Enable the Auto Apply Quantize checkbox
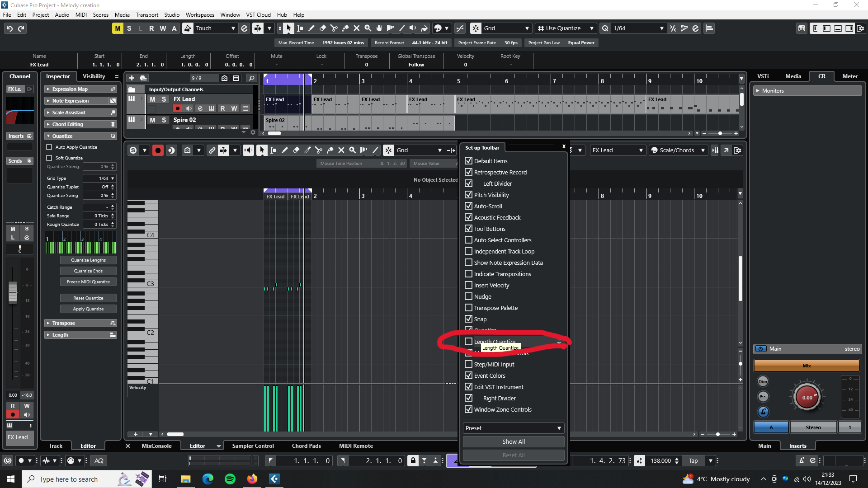The width and height of the screenshot is (868, 488). point(49,147)
